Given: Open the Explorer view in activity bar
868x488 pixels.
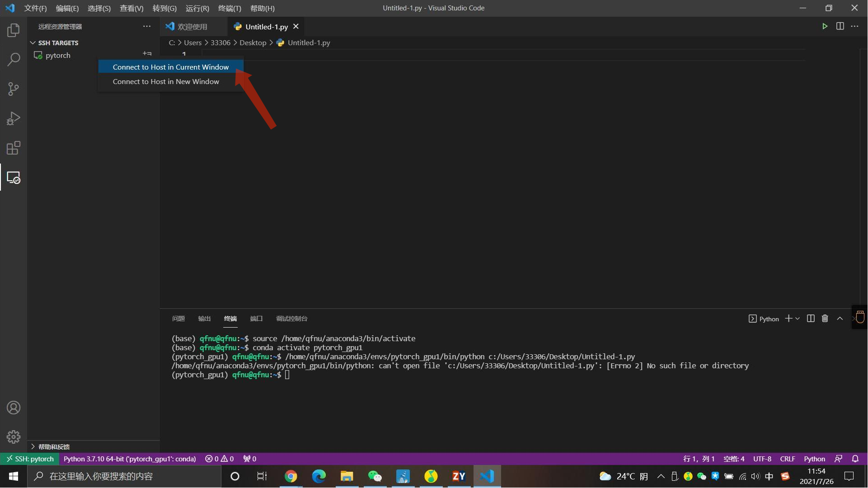Looking at the screenshot, I should 14,30.
